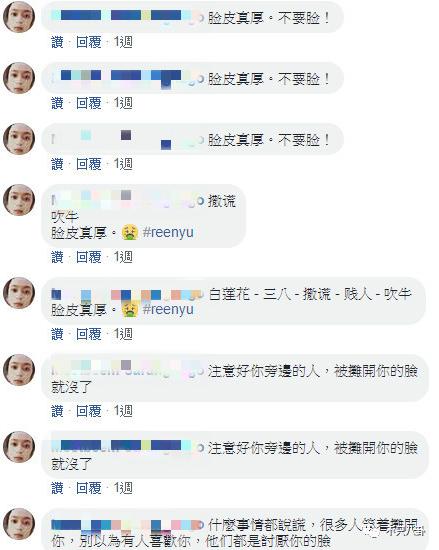Reply to the 白莲花 三八 comment
This screenshot has height=550, width=439.
point(89,334)
